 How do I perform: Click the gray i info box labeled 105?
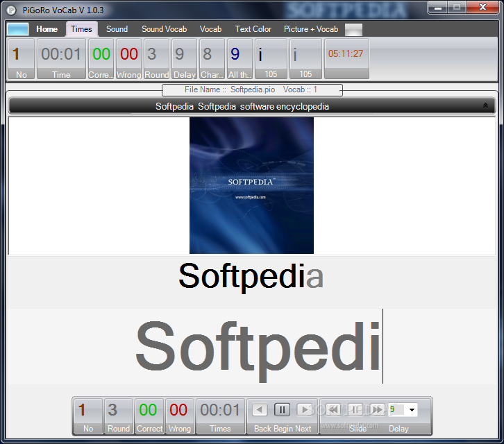305,59
